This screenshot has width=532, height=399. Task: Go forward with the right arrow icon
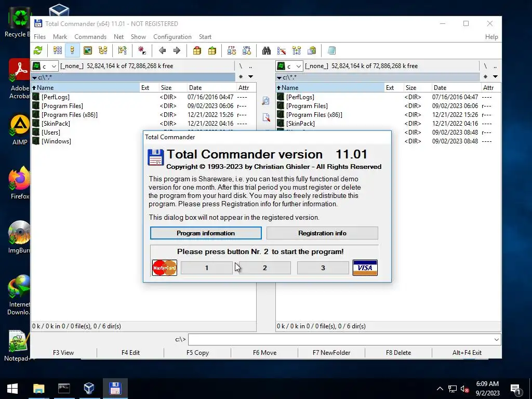coord(177,50)
